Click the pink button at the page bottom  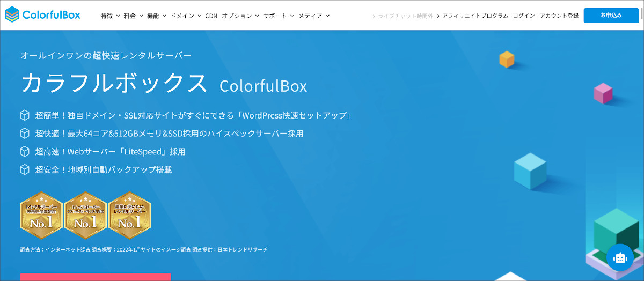pyautogui.click(x=96, y=277)
